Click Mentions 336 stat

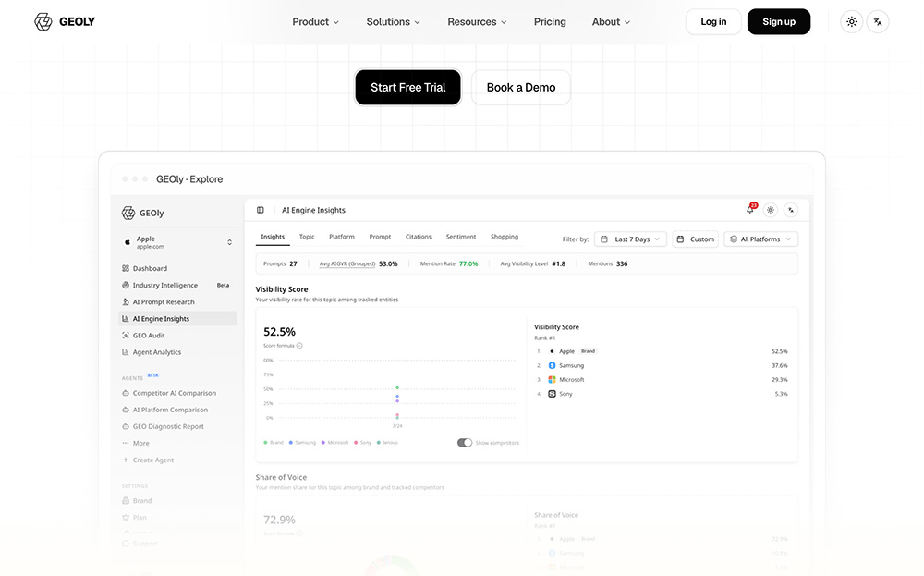point(608,264)
